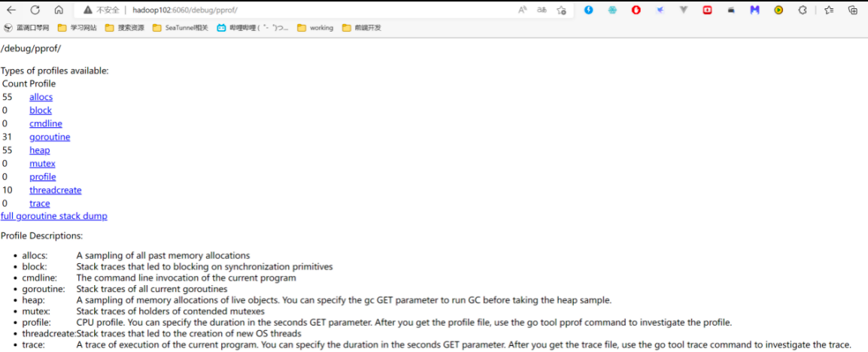
Task: Open the Collections icon
Action: (x=853, y=10)
